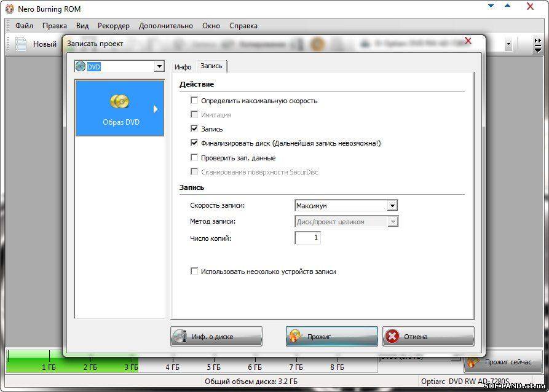Toggle the Имитация checkbox
The height and width of the screenshot is (392, 549).
click(x=194, y=115)
